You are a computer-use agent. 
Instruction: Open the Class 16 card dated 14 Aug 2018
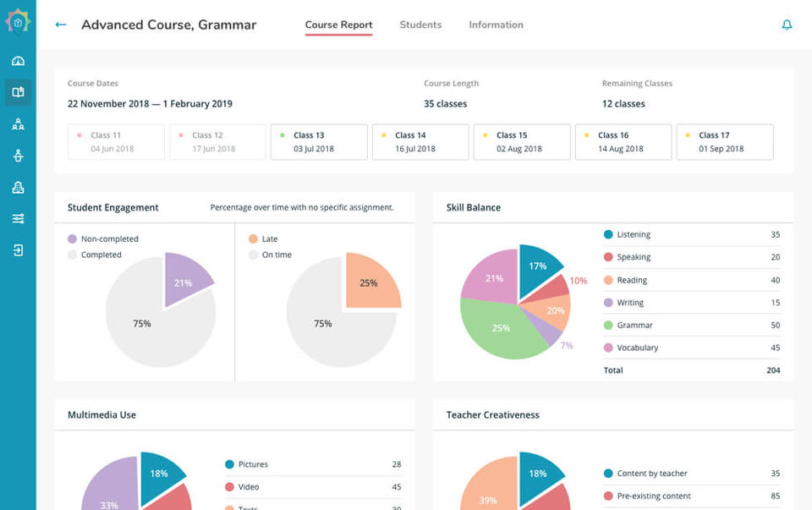623,142
